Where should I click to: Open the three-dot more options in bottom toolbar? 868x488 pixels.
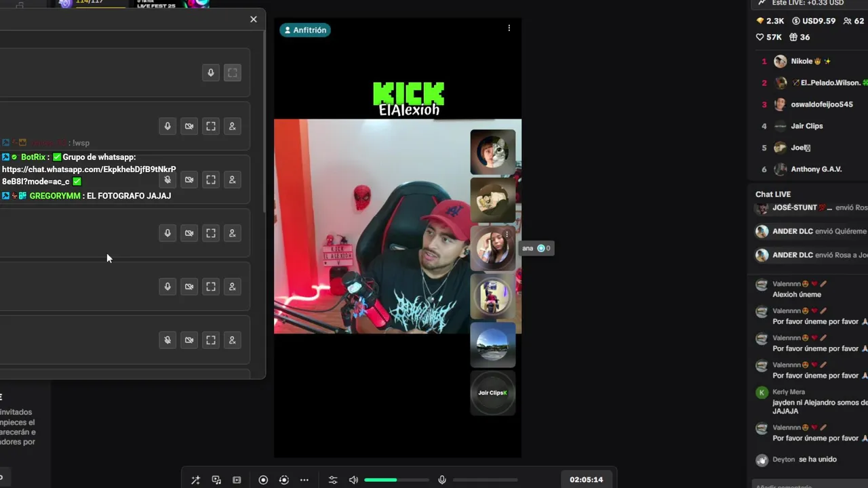point(304,480)
